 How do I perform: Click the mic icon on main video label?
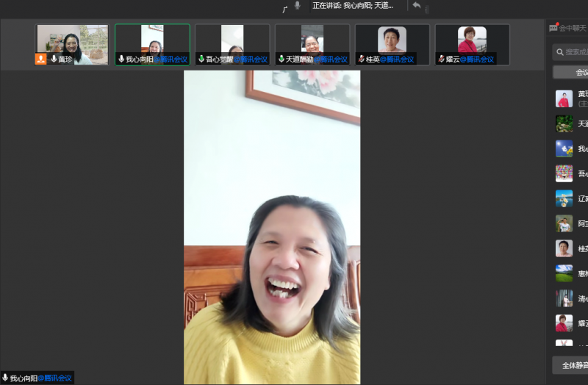pyautogui.click(x=5, y=378)
